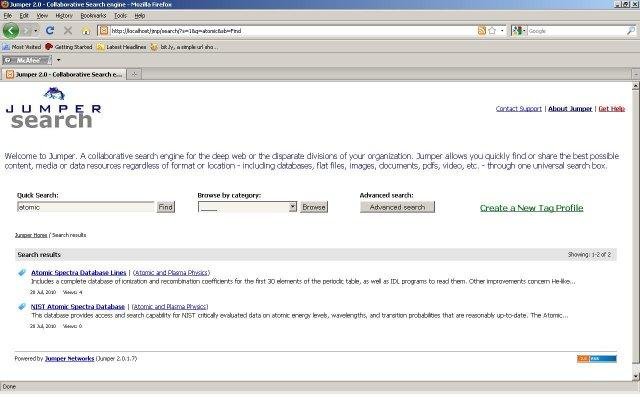This screenshot has width=640, height=397.
Task: Click the magnifier icon in the search box
Action: (x=631, y=31)
